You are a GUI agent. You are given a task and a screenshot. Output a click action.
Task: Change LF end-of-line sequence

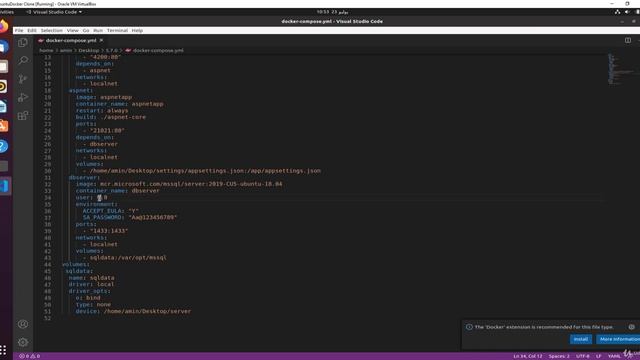point(598,356)
